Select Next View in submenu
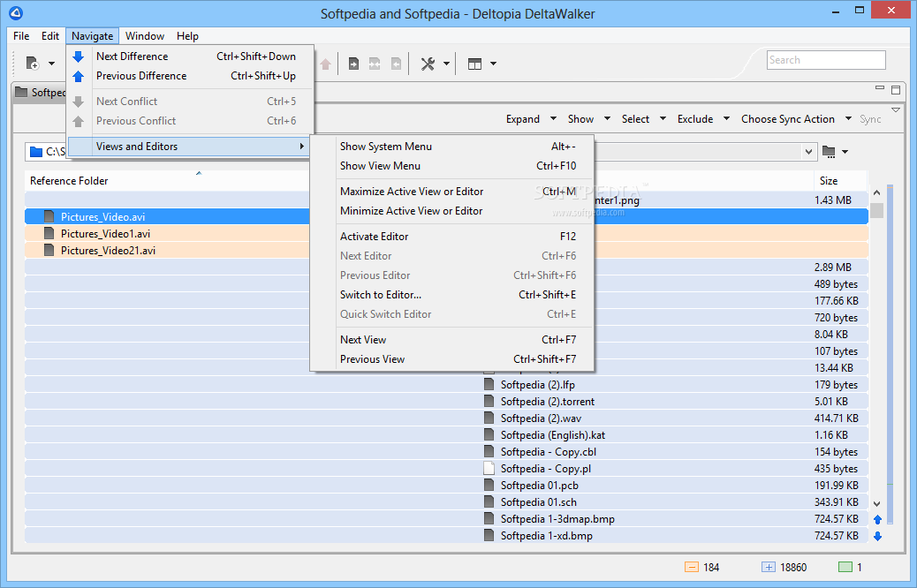This screenshot has width=917, height=588. (451, 340)
